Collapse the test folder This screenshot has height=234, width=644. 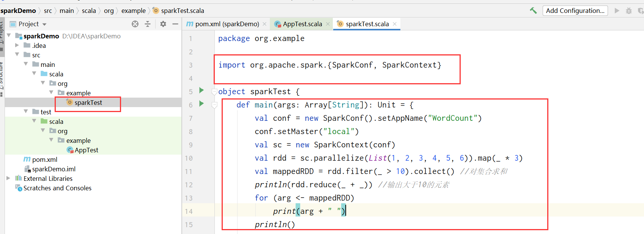tap(26, 111)
